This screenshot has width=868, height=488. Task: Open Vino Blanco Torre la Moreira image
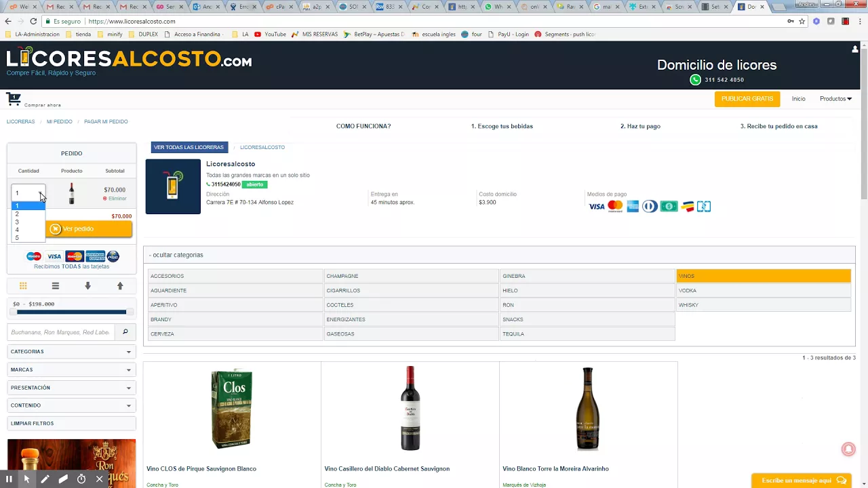tap(588, 409)
